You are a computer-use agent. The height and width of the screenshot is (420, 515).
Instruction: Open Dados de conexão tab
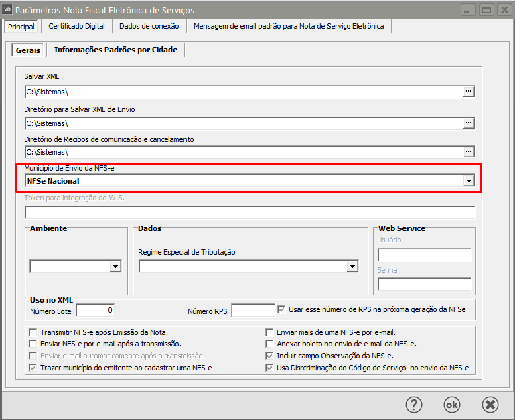[x=149, y=26]
